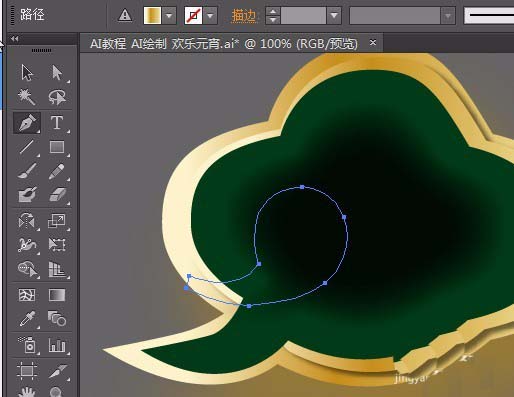
Task: Select the Shape Builder tool
Action: [27, 269]
